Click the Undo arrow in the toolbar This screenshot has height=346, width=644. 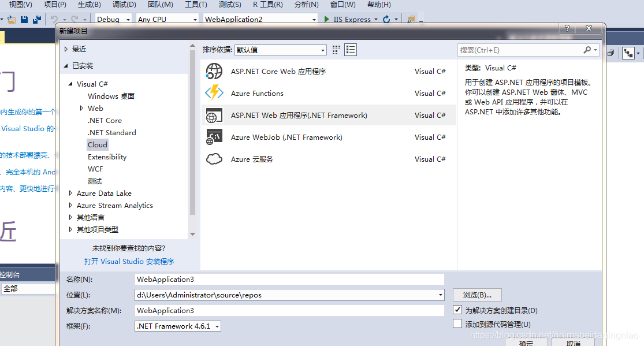pyautogui.click(x=54, y=19)
